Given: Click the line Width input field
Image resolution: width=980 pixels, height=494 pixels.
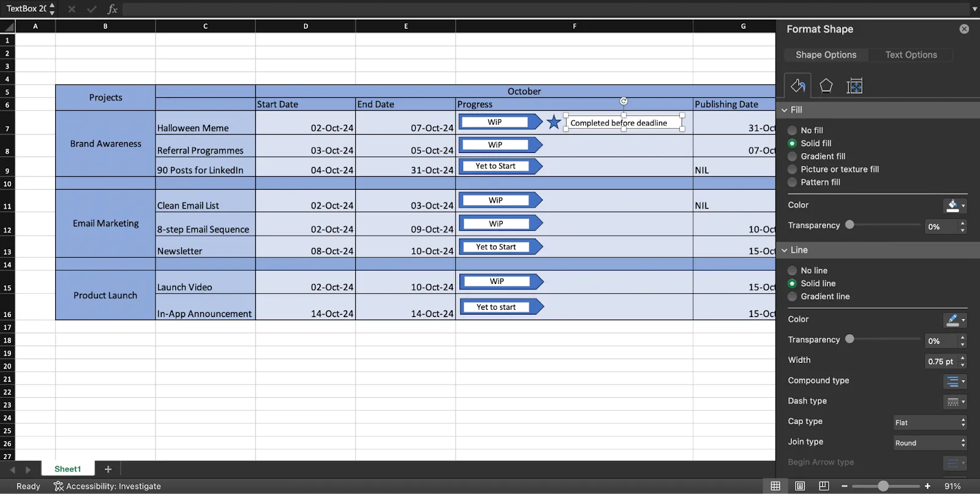Looking at the screenshot, I should (940, 361).
